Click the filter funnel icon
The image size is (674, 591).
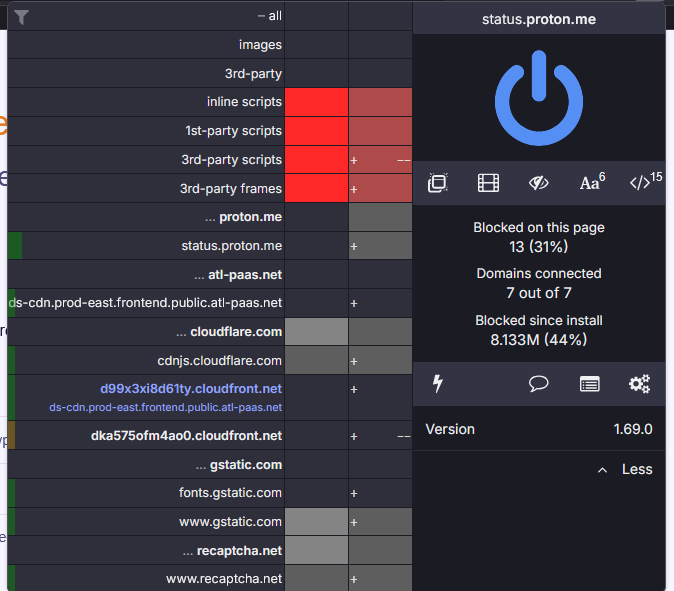[x=21, y=16]
